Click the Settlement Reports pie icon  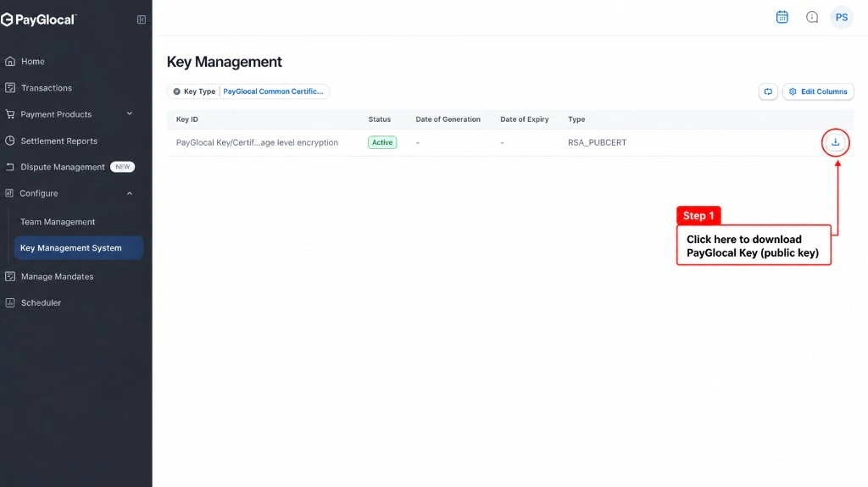pos(10,141)
